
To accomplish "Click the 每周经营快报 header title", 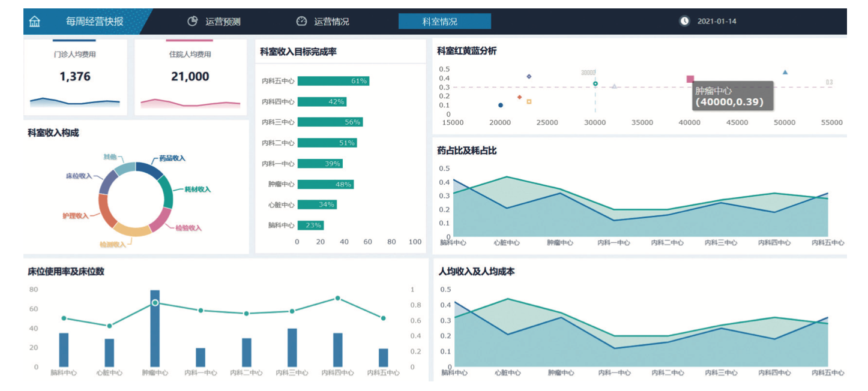I will click(x=94, y=22).
